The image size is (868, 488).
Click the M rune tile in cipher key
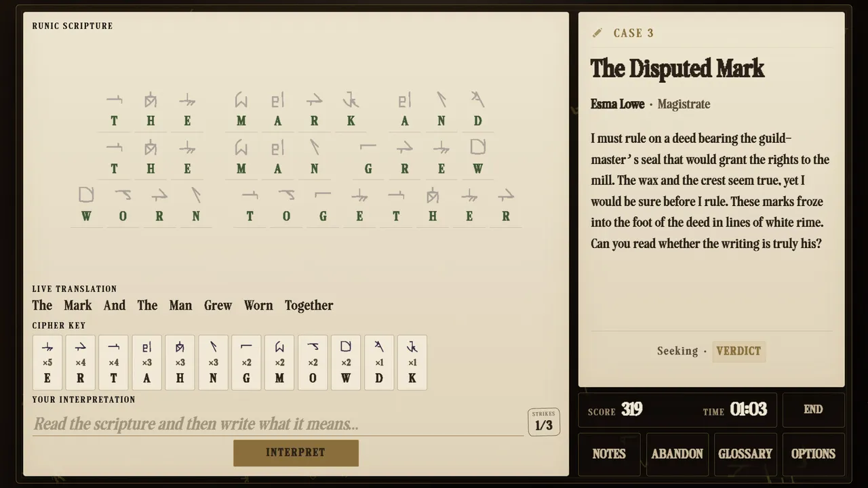tap(279, 363)
